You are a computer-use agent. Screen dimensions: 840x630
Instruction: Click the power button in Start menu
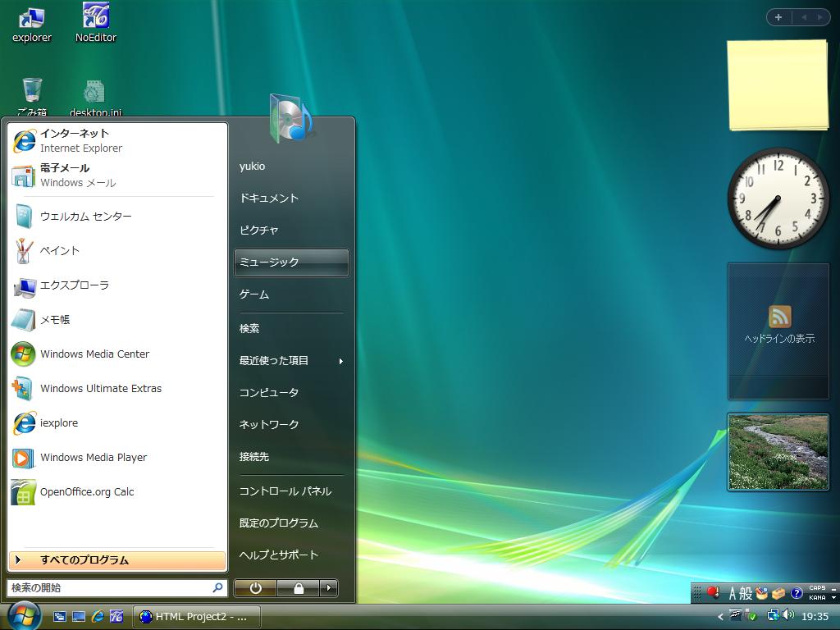[x=255, y=588]
